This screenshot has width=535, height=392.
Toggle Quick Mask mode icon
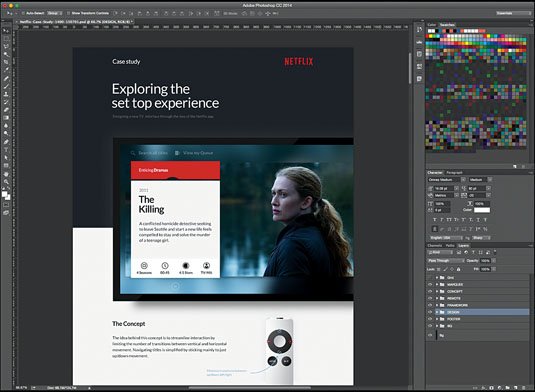tap(6, 205)
